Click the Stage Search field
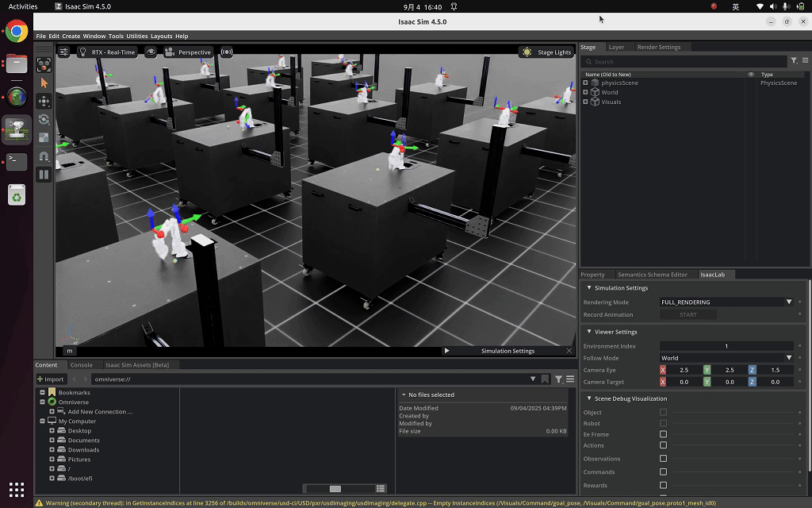 (x=683, y=61)
